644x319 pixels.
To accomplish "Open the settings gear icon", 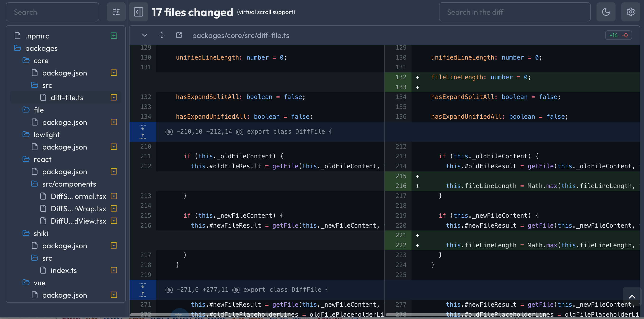I will click(x=630, y=12).
